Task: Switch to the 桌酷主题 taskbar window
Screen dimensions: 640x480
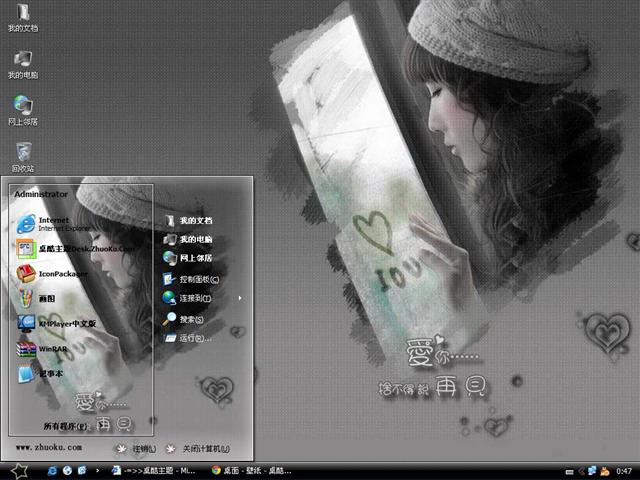Action: 154,471
